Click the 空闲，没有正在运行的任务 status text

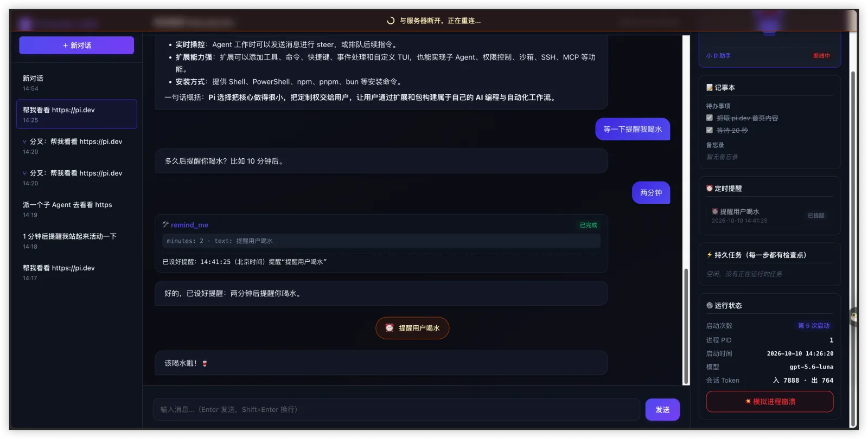[744, 274]
